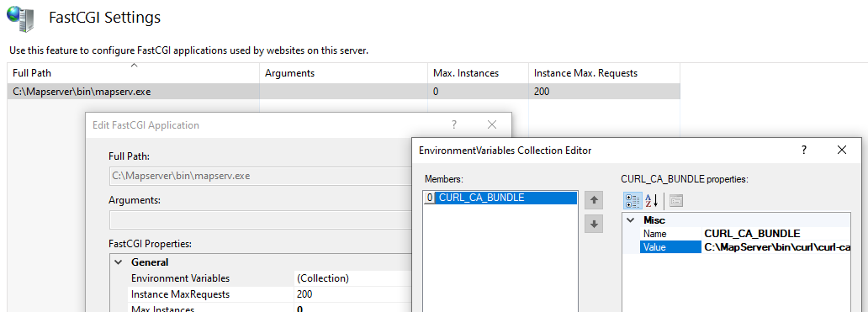Image resolution: width=868 pixels, height=312 pixels.
Task: Select the C:\Mapserver\bin\mapserv.exe list row
Action: [344, 92]
